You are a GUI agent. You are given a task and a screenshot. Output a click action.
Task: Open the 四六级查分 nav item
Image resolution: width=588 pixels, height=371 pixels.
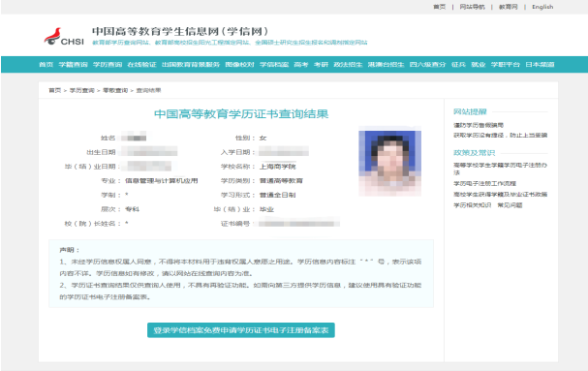(x=427, y=65)
